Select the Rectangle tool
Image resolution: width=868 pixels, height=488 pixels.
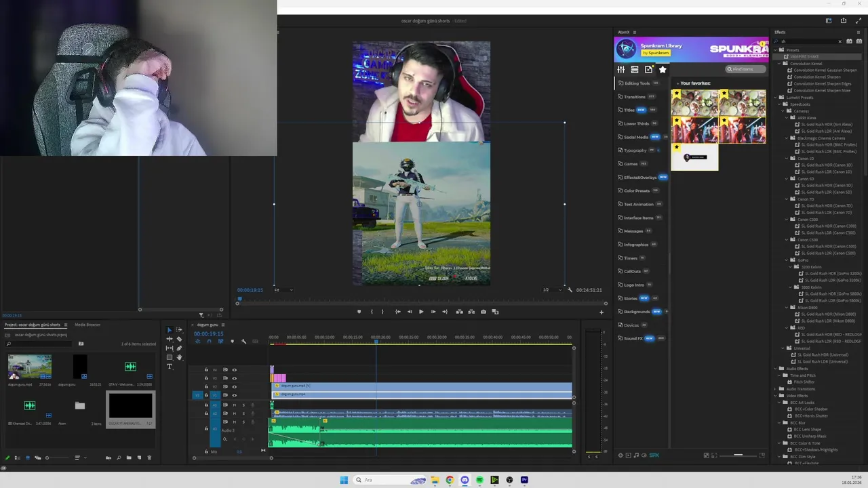pos(170,357)
